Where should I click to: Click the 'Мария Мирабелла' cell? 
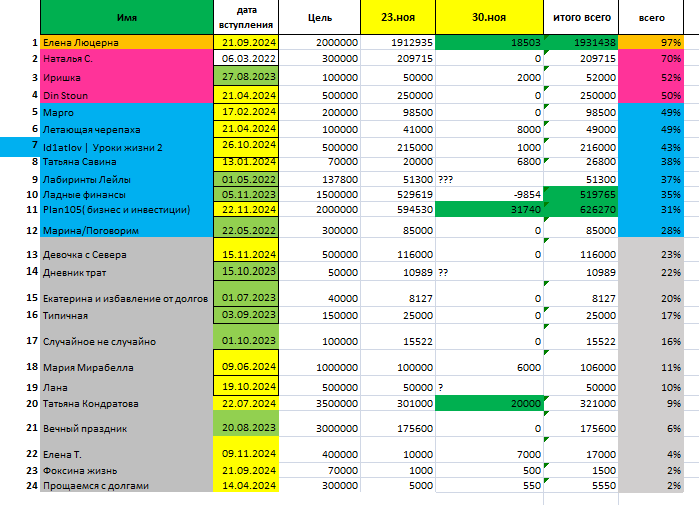click(127, 363)
